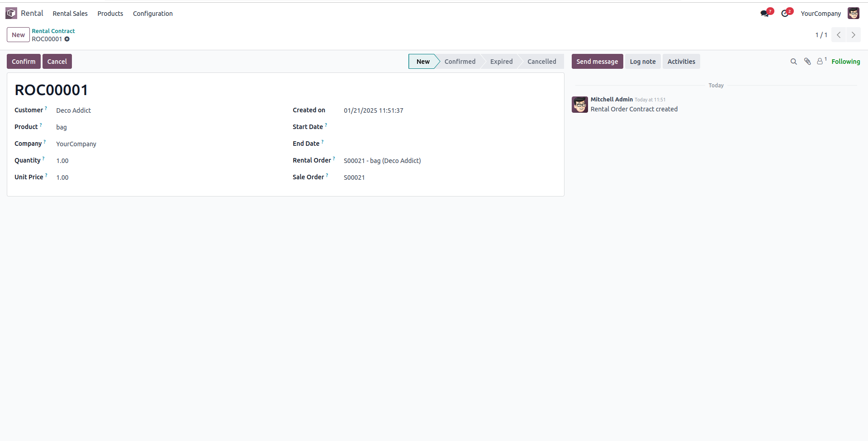The height and width of the screenshot is (441, 868).
Task: Click Mitchell Admin name in chatter
Action: coord(612,100)
